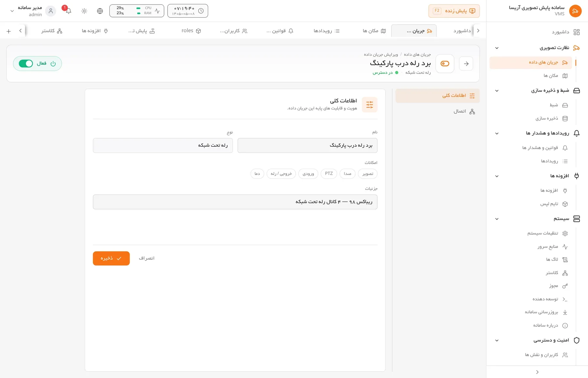Switch to the قوانین tab
Viewport: 588px width, 378px height.
click(280, 31)
